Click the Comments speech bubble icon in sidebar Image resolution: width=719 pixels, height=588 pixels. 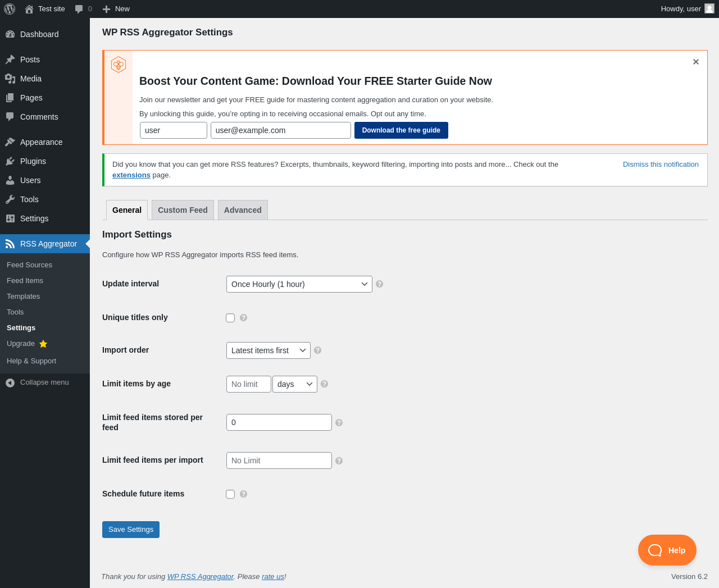tap(10, 117)
